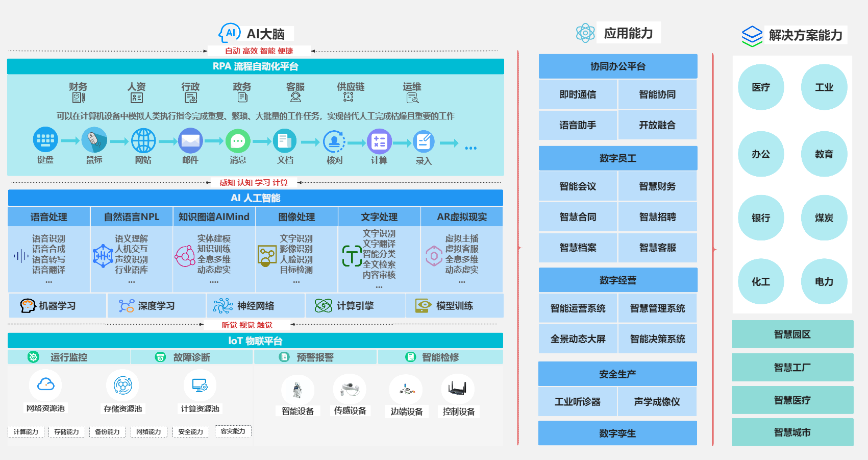The image size is (868, 460).
Task: Click the AI brain logo icon
Action: click(x=230, y=34)
